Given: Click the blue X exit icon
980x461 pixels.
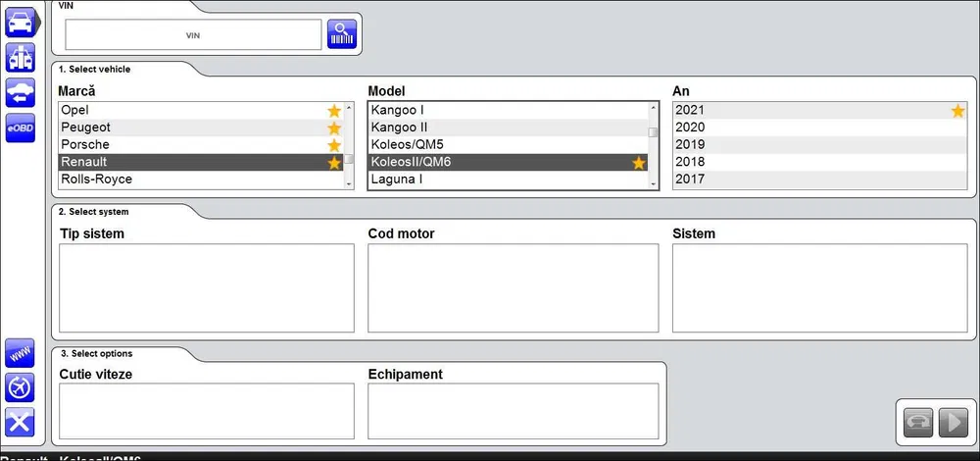Looking at the screenshot, I should [21, 422].
